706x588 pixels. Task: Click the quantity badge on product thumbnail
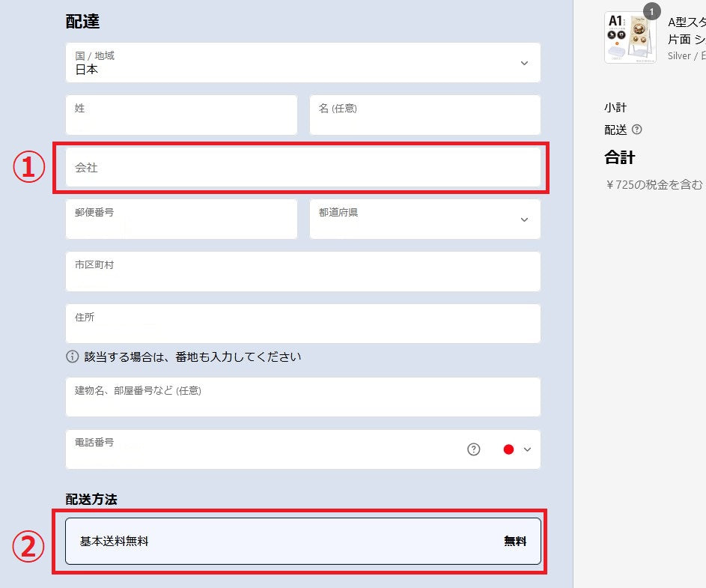(x=652, y=11)
